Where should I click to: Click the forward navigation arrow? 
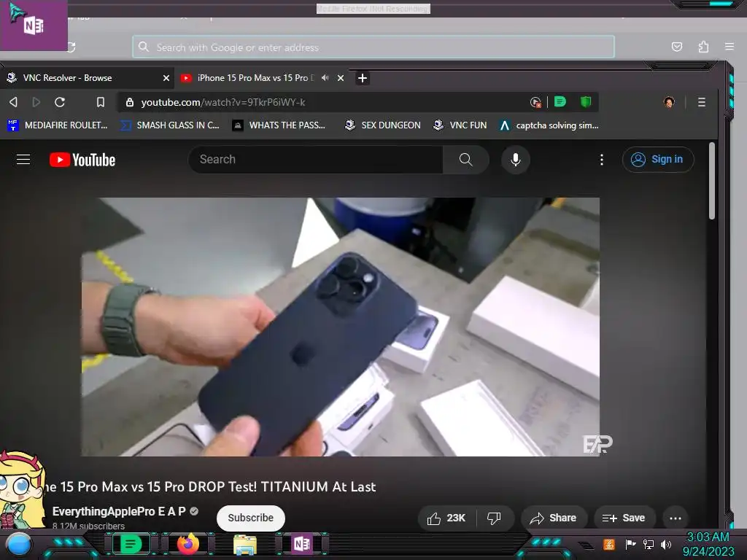[x=36, y=102]
